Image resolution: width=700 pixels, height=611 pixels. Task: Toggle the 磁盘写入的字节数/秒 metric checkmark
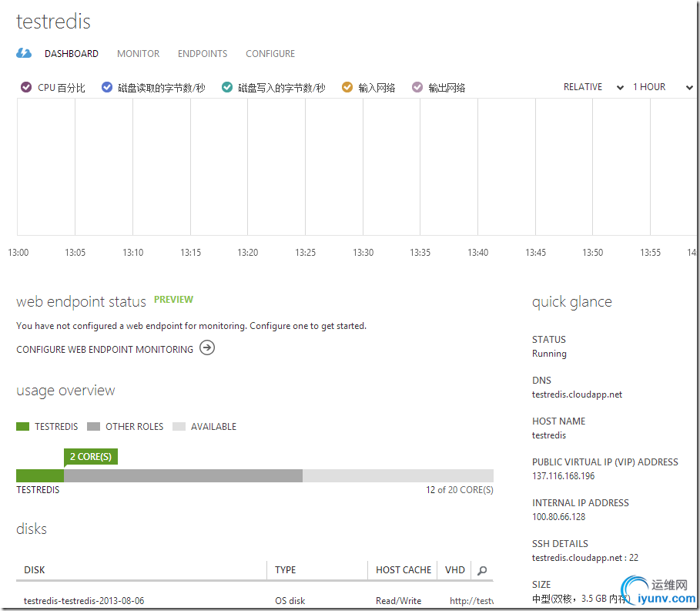point(226,87)
